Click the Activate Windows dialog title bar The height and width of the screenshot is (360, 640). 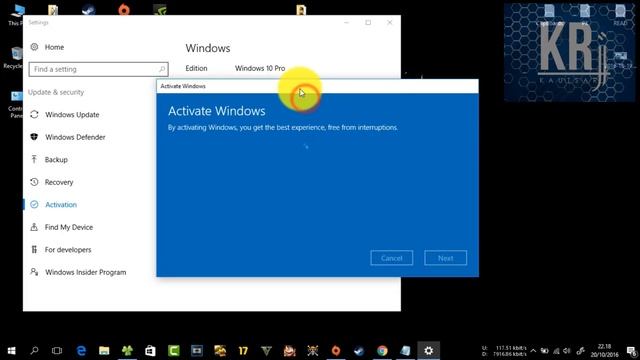click(x=317, y=86)
